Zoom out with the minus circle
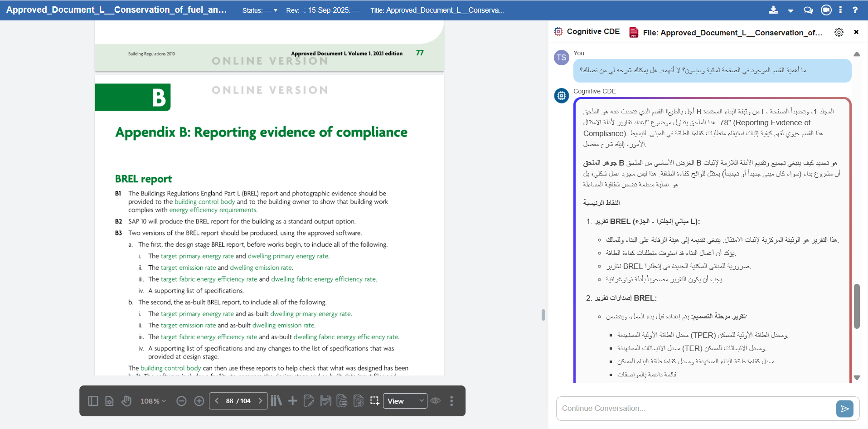Image resolution: width=868 pixels, height=429 pixels. tap(181, 401)
